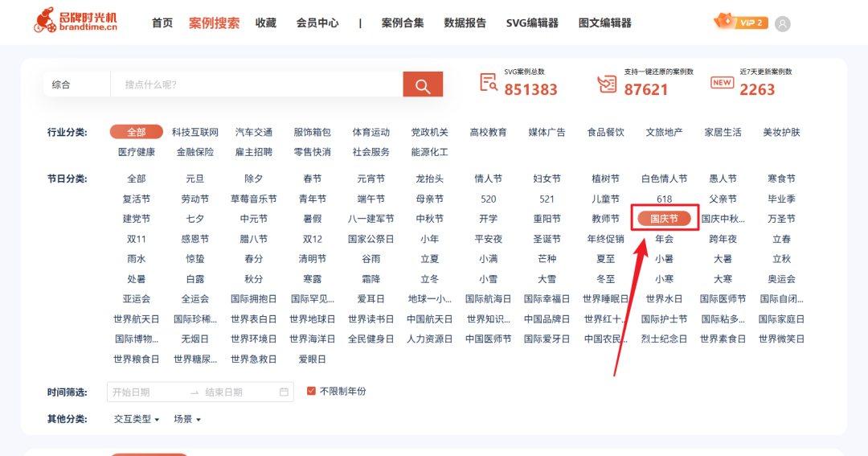Click the 851383 SVG case total
This screenshot has height=456, width=868.
point(531,90)
